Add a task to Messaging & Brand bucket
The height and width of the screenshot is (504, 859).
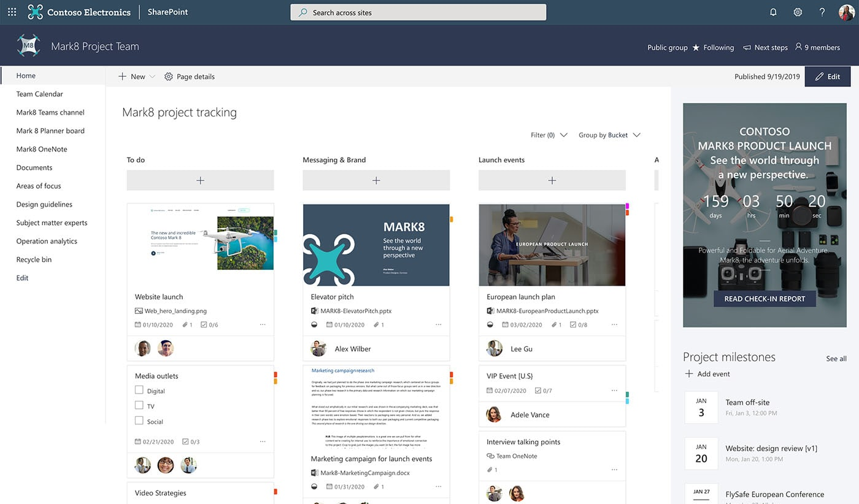tap(376, 180)
